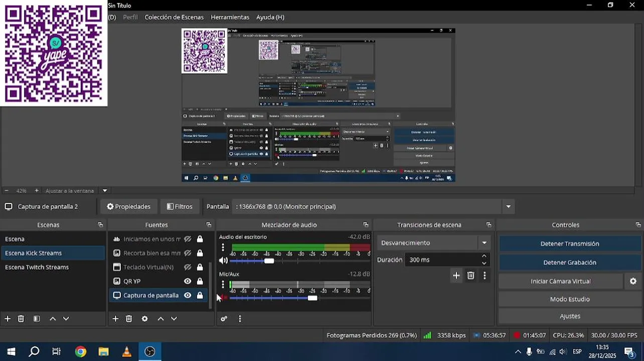The height and width of the screenshot is (361, 644).
Task: Increase the Duración value with up arrow
Action: click(x=484, y=256)
